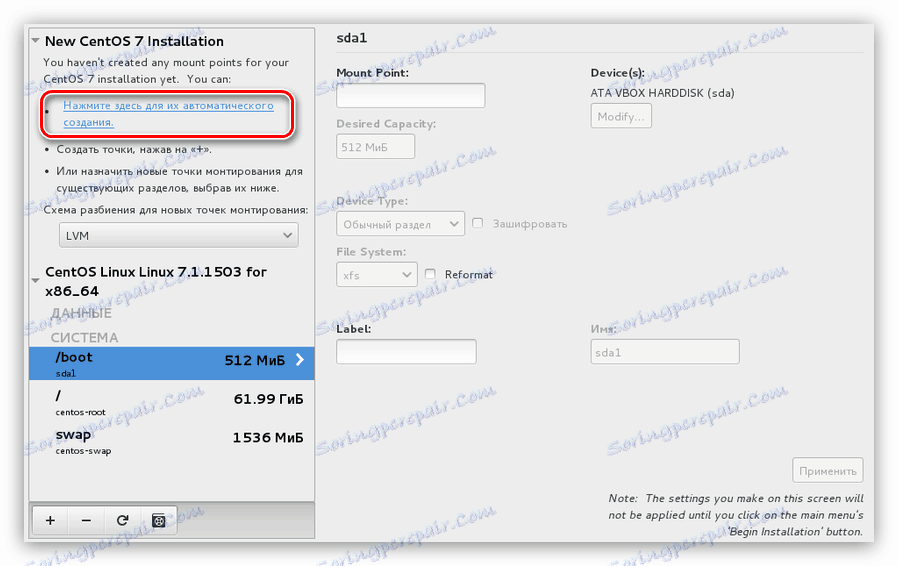Image resolution: width=898 pixels, height=566 pixels.
Task: Collapse the New CentOS 7 Installation section
Action: tap(36, 41)
